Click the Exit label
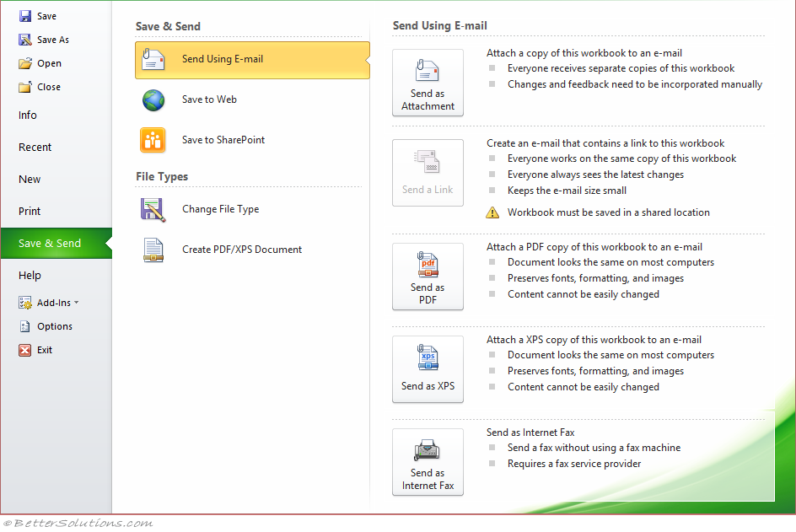Viewport: 796px width, 532px height. click(x=45, y=350)
